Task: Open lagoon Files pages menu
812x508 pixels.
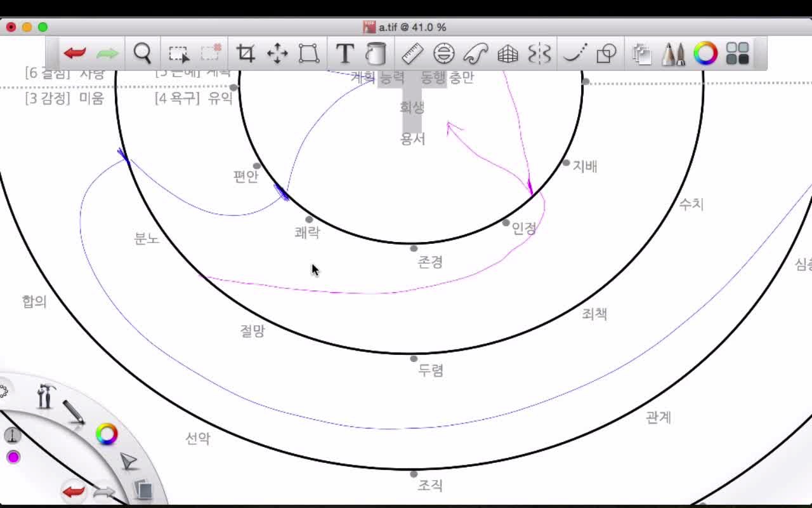Action: pos(144,490)
